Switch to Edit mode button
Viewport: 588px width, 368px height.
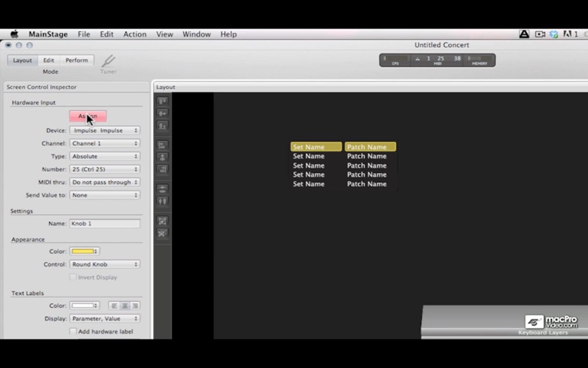click(49, 60)
